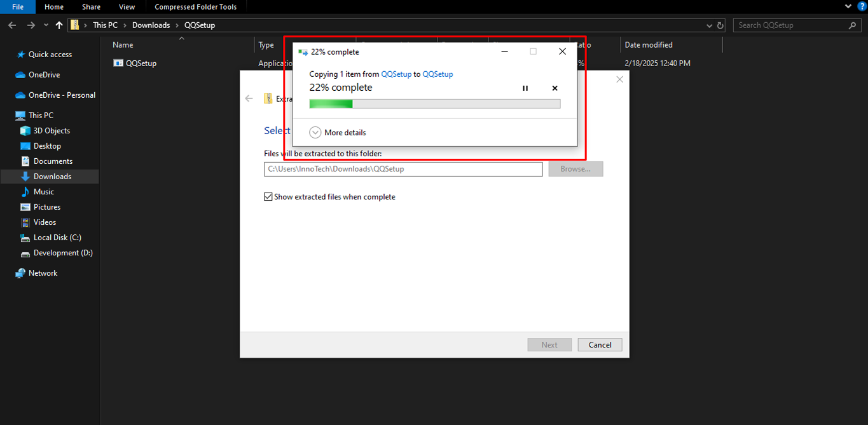
Task: Click the magnifier search icon
Action: [x=853, y=25]
